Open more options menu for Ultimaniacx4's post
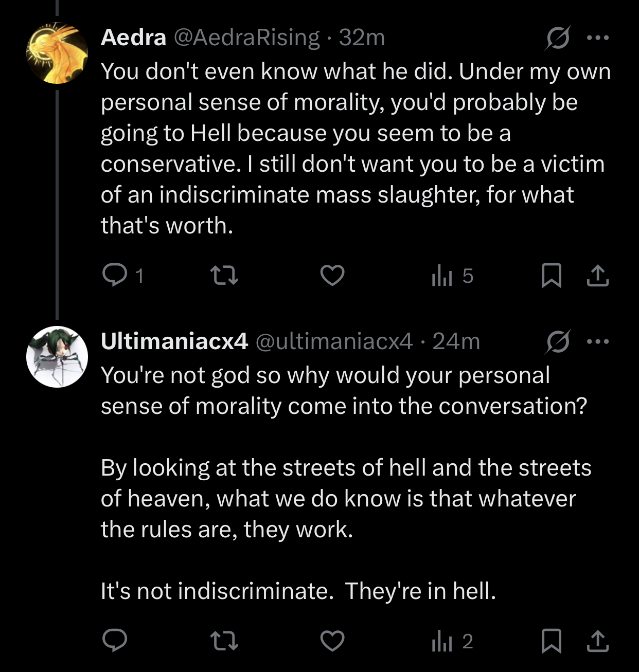 coord(598,341)
